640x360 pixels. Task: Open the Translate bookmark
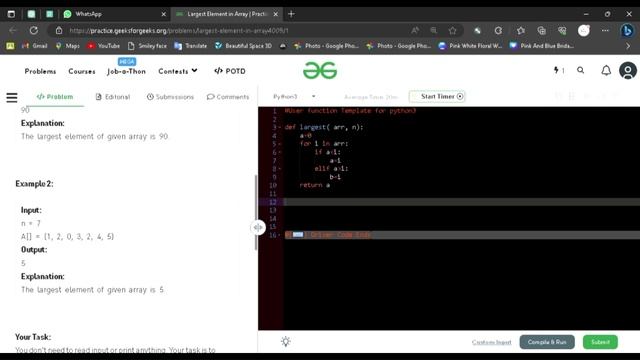tap(191, 46)
